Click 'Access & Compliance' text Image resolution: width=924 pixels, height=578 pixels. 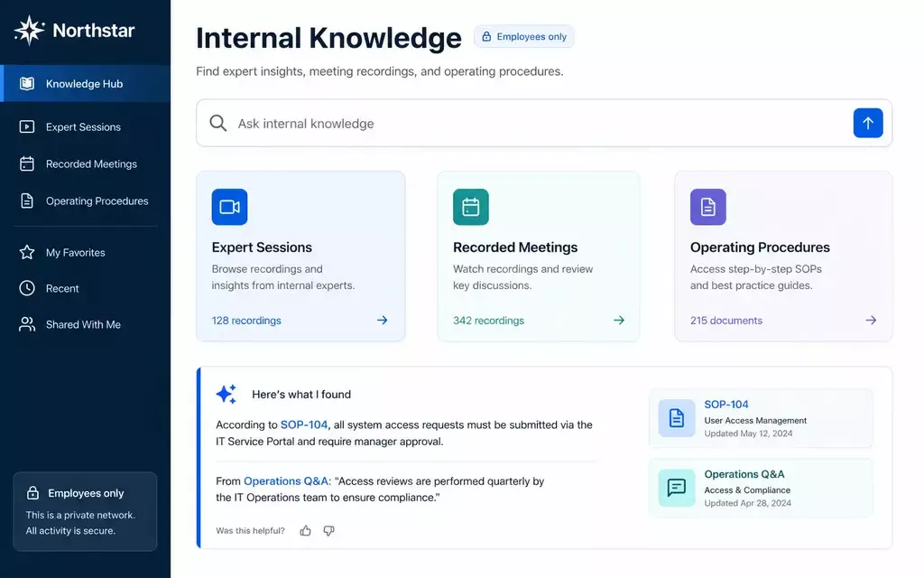747,490
